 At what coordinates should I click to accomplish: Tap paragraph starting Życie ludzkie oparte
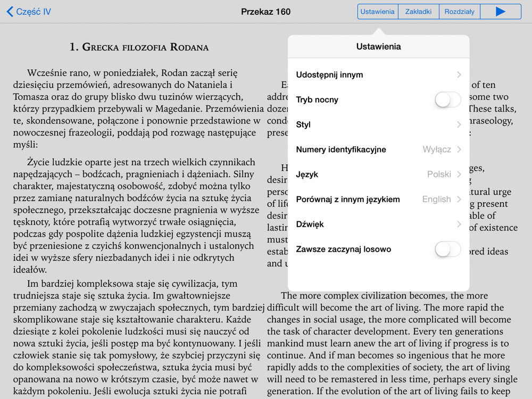(136, 216)
